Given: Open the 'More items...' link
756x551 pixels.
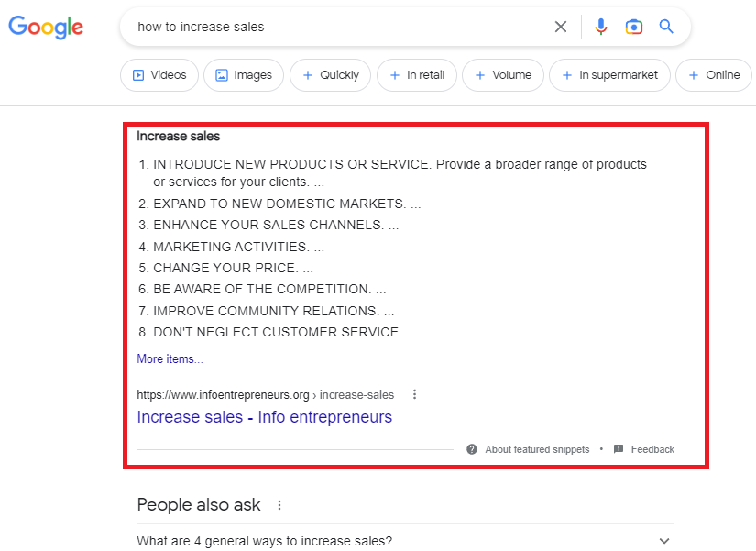Looking at the screenshot, I should (x=170, y=359).
